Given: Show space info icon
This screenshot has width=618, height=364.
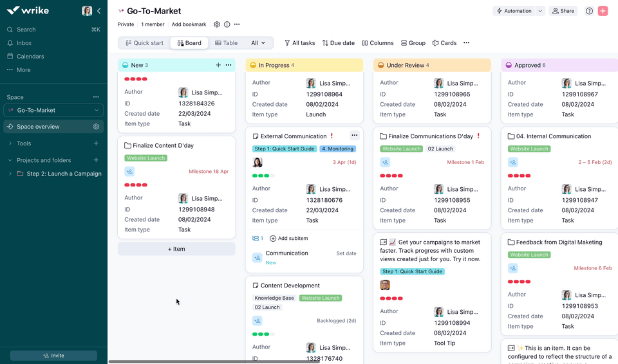Looking at the screenshot, I should (x=227, y=24).
